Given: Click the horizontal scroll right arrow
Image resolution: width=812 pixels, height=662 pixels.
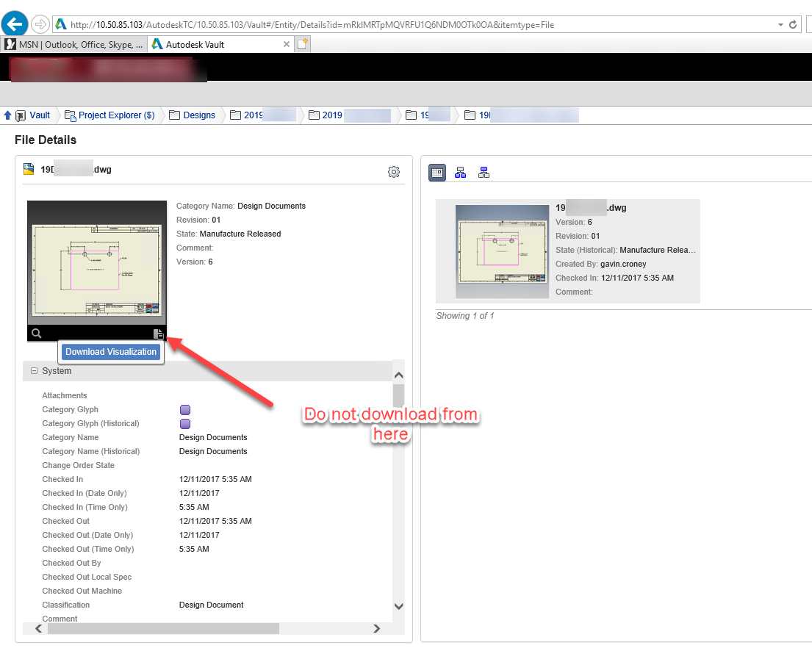Looking at the screenshot, I should point(376,628).
